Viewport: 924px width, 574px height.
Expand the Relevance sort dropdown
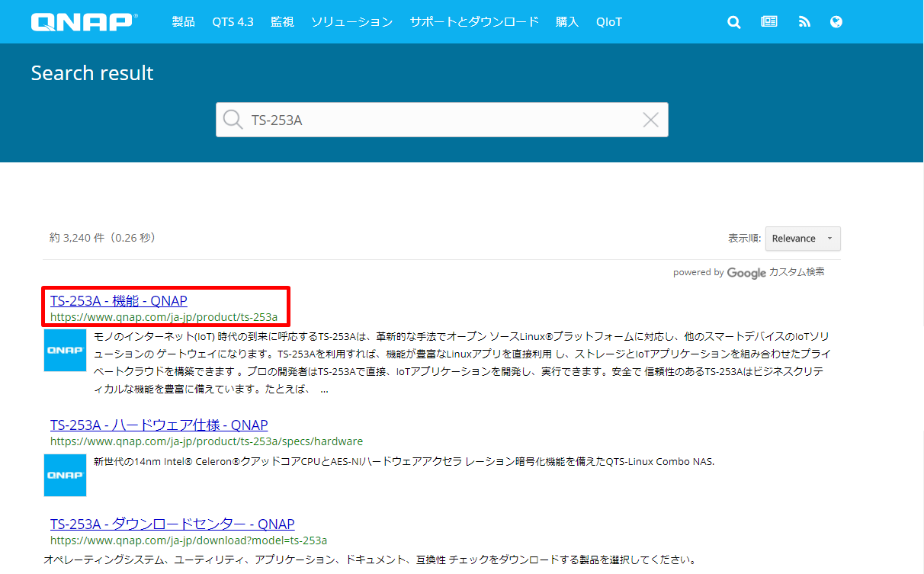point(803,239)
